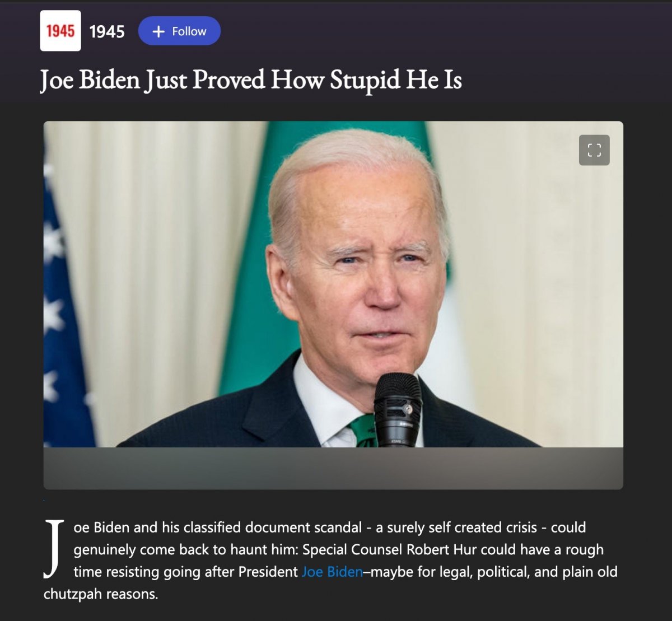The image size is (672, 621).
Task: Click the words 'chutzpah reasons' in the article
Action: (101, 594)
